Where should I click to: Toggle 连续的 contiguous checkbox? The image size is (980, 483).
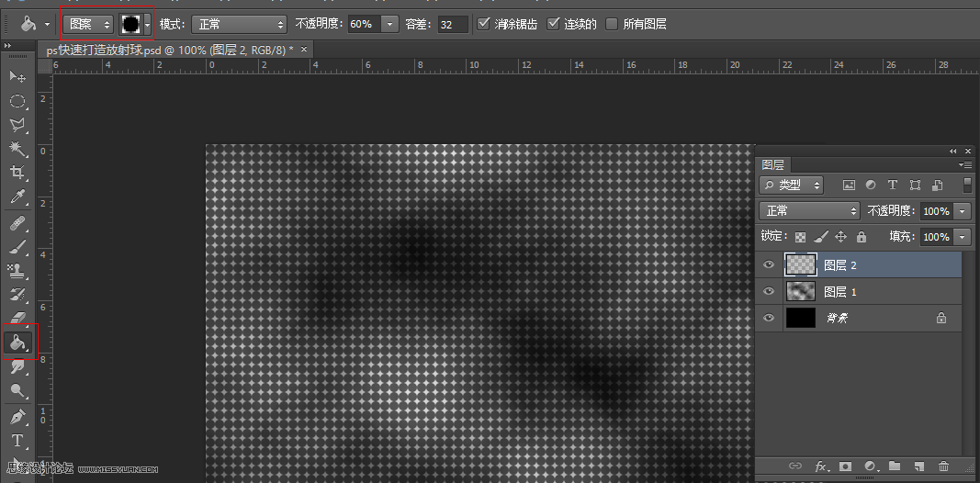coord(553,24)
